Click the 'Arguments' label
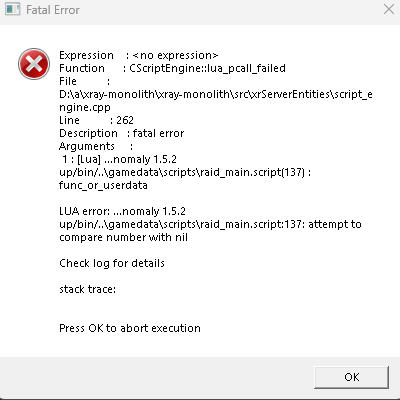Image resolution: width=400 pixels, height=400 pixels. 87,146
